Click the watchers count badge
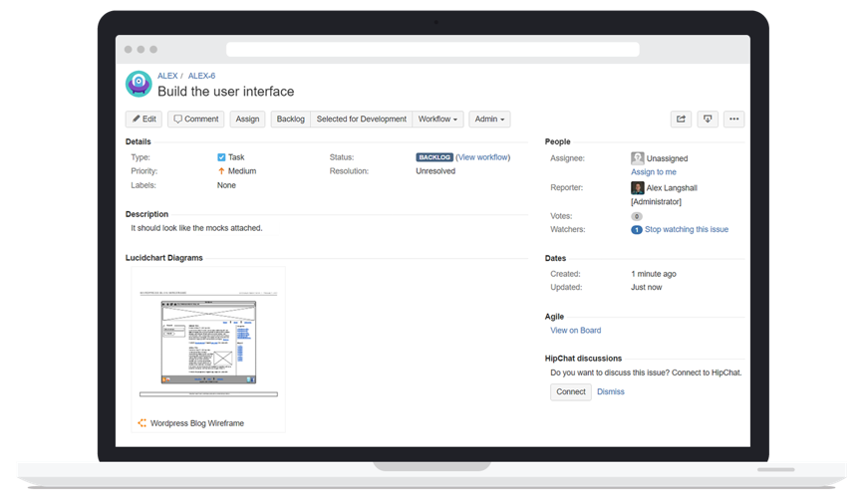 click(x=637, y=230)
